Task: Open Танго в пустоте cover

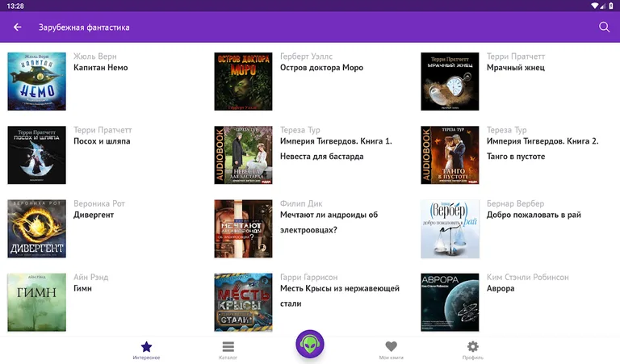Action: click(450, 155)
